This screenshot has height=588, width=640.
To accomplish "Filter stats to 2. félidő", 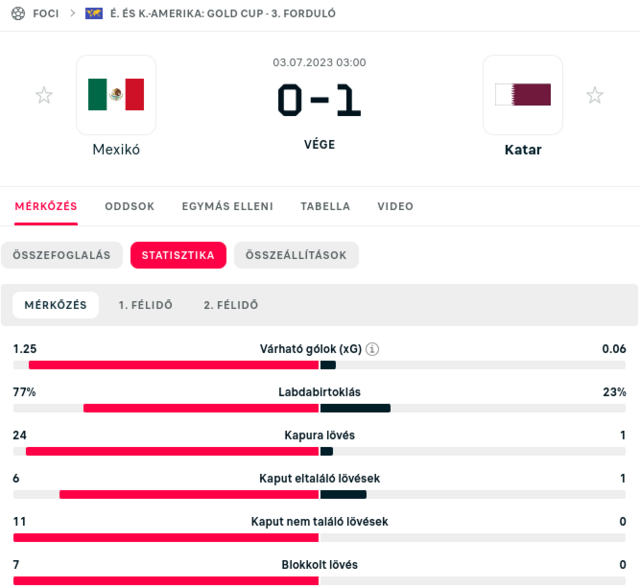I will 230,305.
